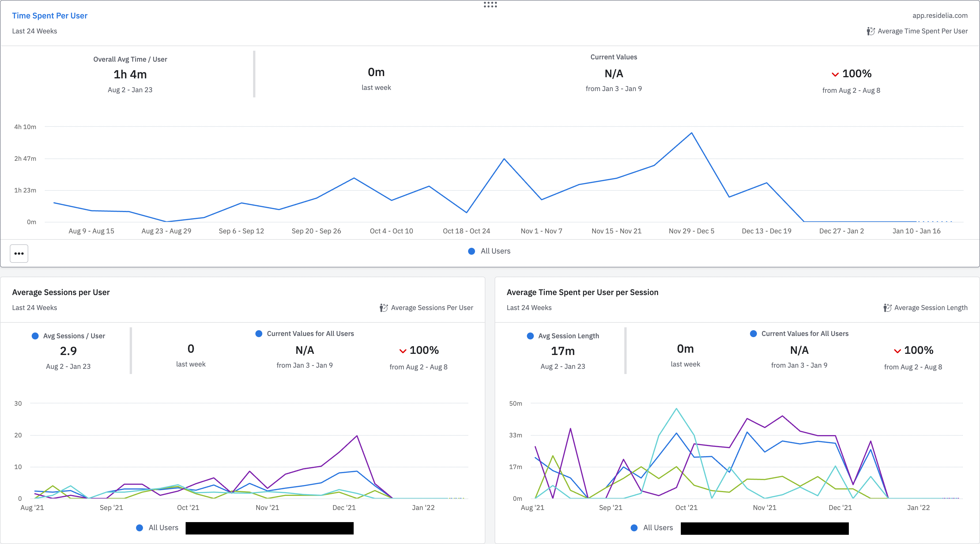Click Average Time Spent Per User chart-type icon
This screenshot has width=980, height=544.
click(870, 31)
